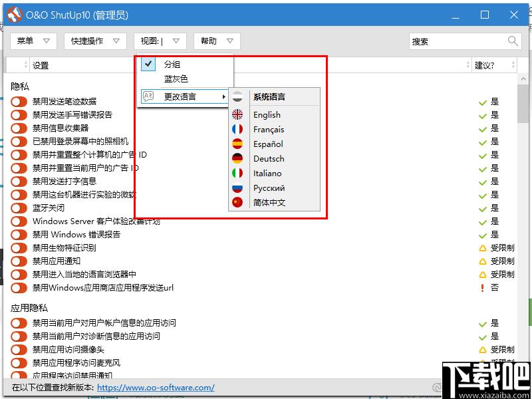Choose 简体中文 in language list

(274, 203)
